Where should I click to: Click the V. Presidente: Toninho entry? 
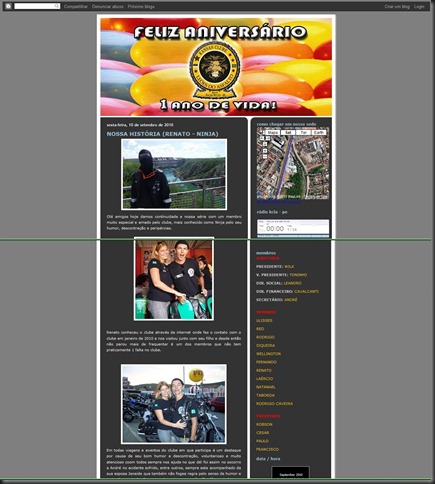click(281, 275)
